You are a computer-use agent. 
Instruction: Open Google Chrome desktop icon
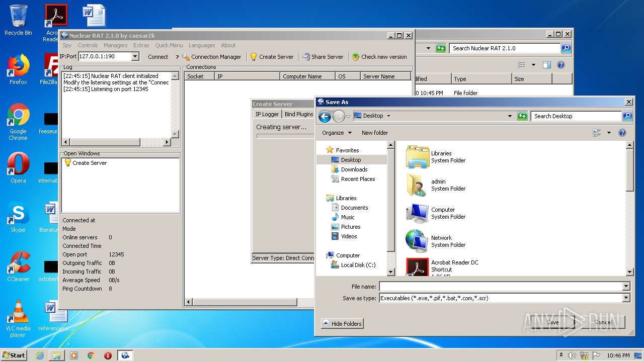(18, 122)
